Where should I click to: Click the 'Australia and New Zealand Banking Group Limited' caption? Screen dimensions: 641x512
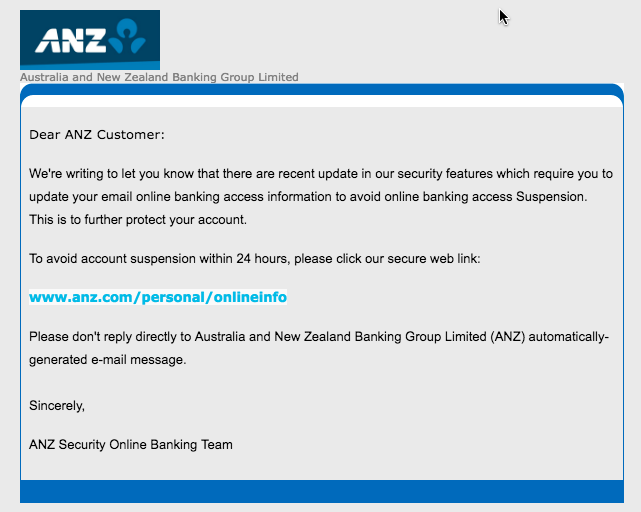click(x=159, y=77)
